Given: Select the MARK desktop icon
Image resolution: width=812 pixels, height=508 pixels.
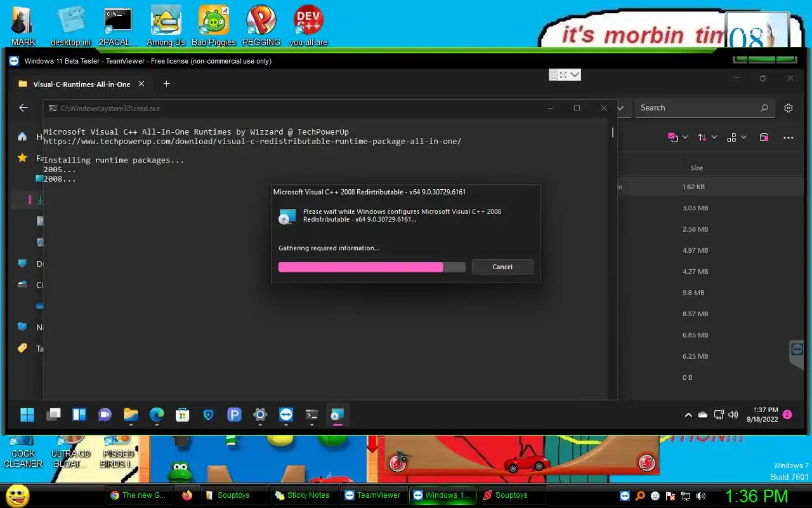Looking at the screenshot, I should click(23, 26).
